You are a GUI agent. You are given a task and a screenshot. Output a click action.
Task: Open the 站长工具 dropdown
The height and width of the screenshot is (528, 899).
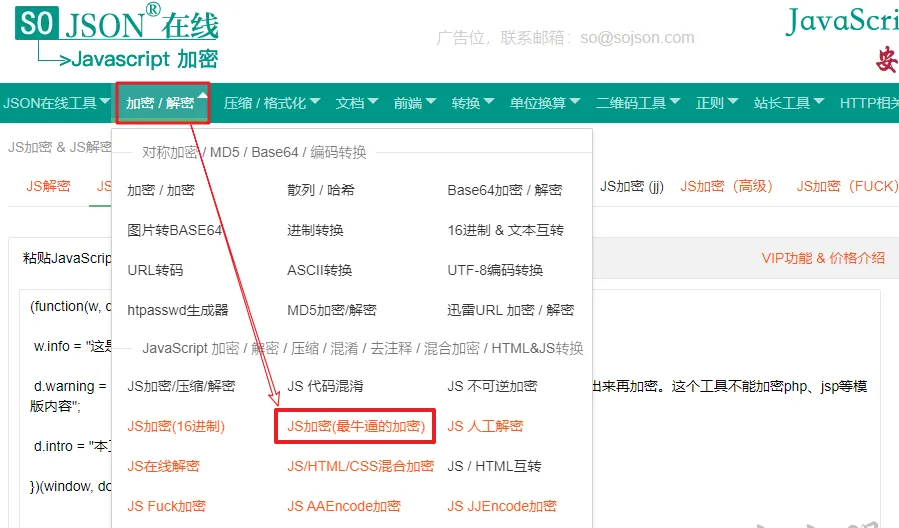coord(788,103)
